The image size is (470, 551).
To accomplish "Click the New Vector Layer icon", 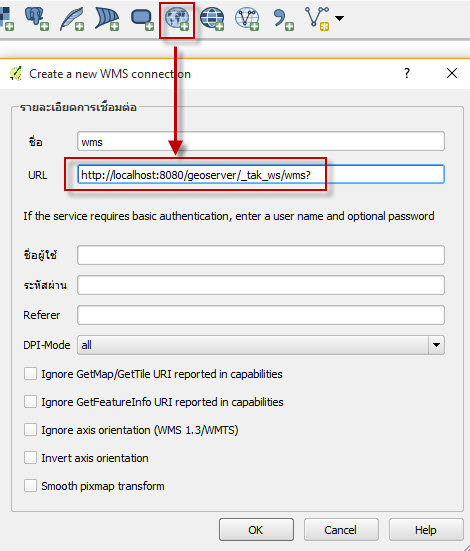I will point(317,19).
